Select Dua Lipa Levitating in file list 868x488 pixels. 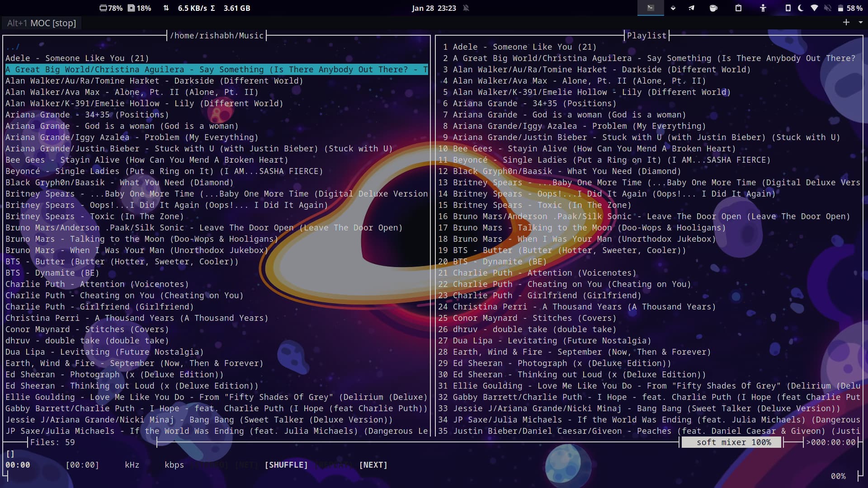click(104, 352)
